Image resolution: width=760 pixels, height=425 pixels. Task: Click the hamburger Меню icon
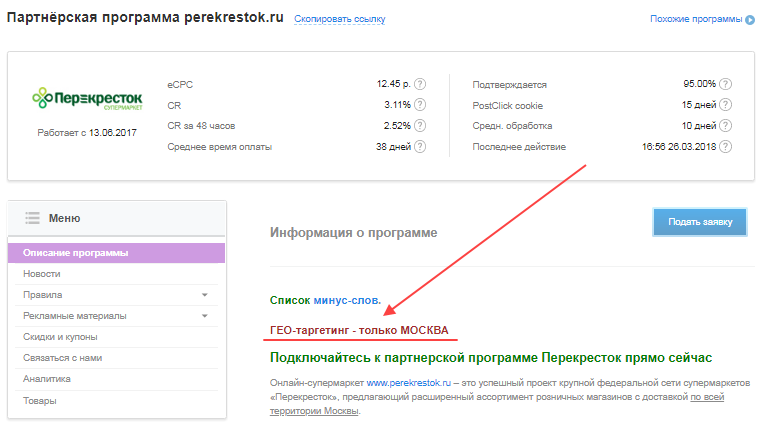click(x=32, y=218)
